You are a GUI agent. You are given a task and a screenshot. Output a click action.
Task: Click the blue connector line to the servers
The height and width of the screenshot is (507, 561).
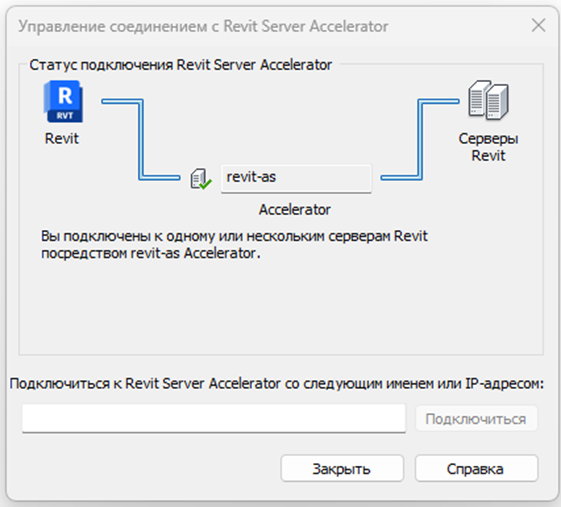(420, 140)
